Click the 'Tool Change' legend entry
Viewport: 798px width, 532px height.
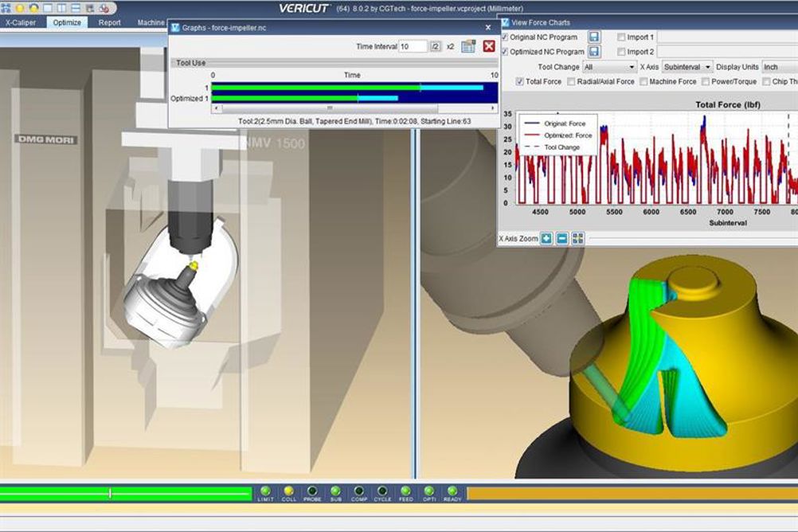pyautogui.click(x=561, y=147)
